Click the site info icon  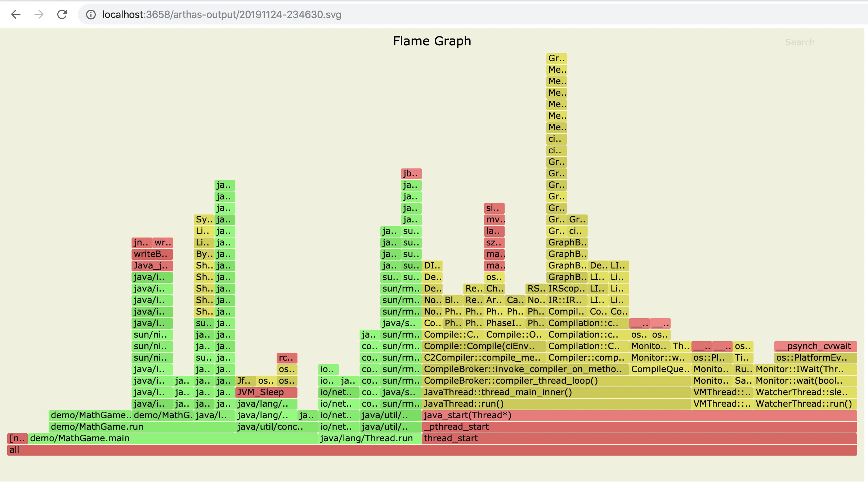[x=91, y=15]
